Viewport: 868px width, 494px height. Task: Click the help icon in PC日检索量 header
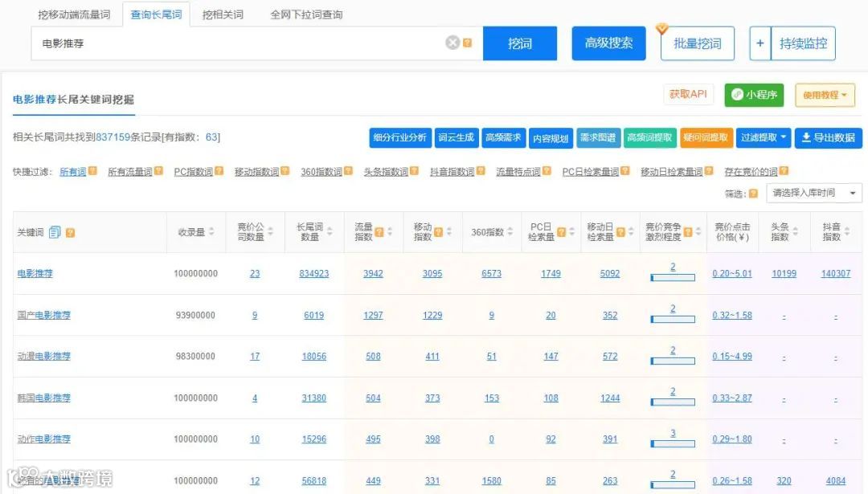561,232
